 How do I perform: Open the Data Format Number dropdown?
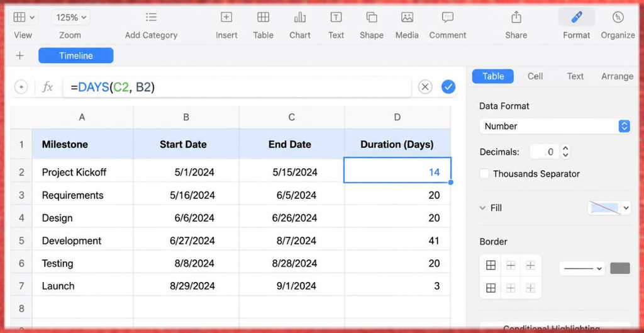[x=555, y=126]
